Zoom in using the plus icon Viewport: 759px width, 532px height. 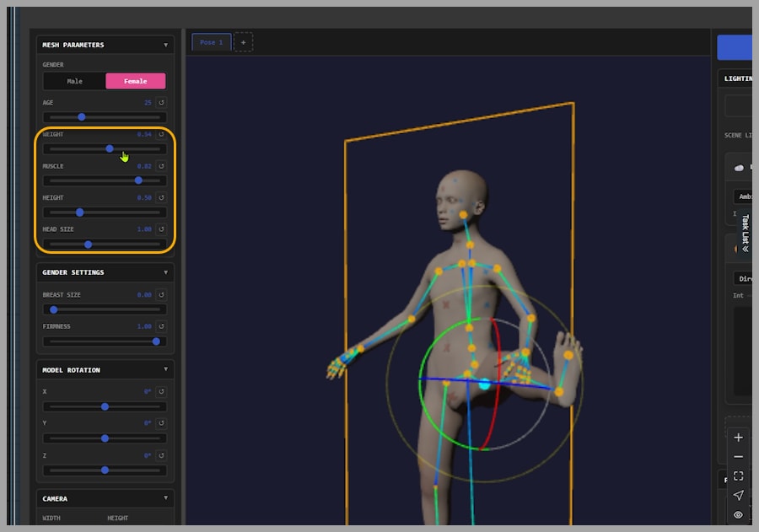coord(738,438)
